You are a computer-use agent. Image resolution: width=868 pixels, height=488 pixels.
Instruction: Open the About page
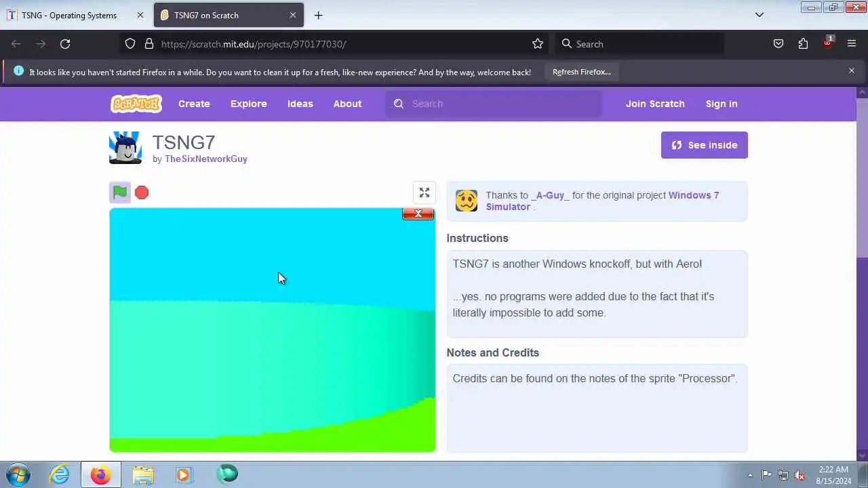pos(347,104)
